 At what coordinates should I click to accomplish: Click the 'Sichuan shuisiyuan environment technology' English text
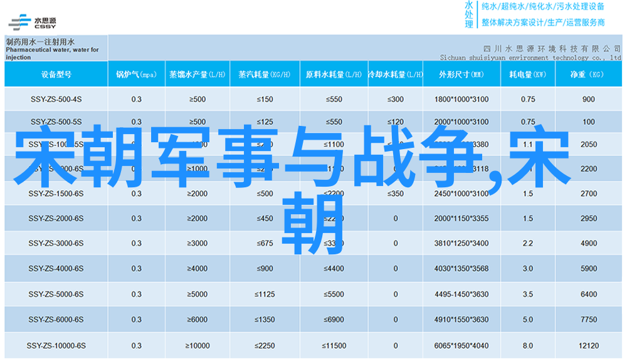point(530,58)
